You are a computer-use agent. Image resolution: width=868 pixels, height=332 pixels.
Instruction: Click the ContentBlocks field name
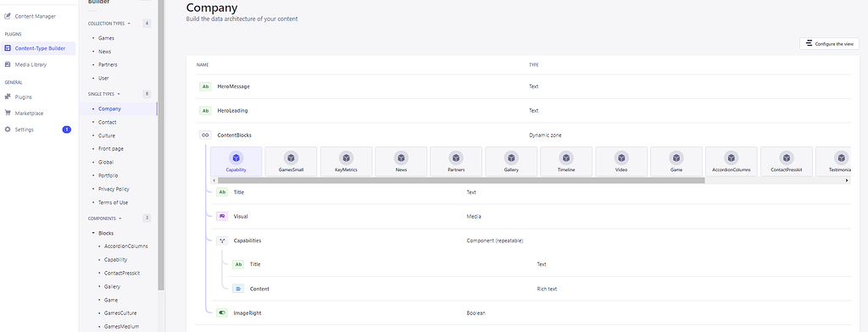tap(235, 135)
